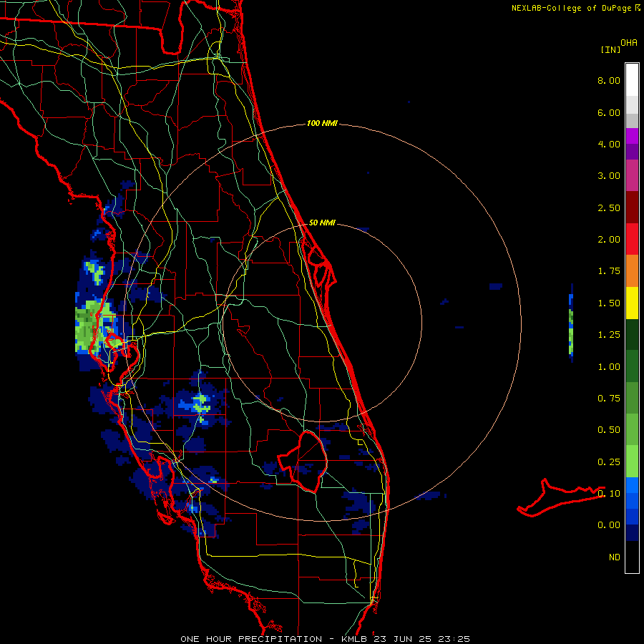Viewport: 644px width, 644px height.
Task: Click the 2.50 legend value
Action: 609,208
